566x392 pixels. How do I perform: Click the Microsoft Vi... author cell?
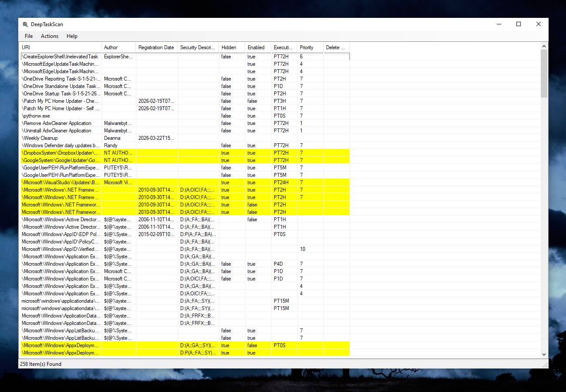[x=118, y=182]
